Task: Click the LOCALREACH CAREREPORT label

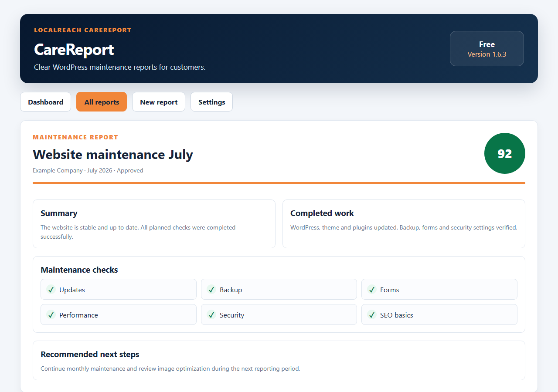Action: (83, 30)
